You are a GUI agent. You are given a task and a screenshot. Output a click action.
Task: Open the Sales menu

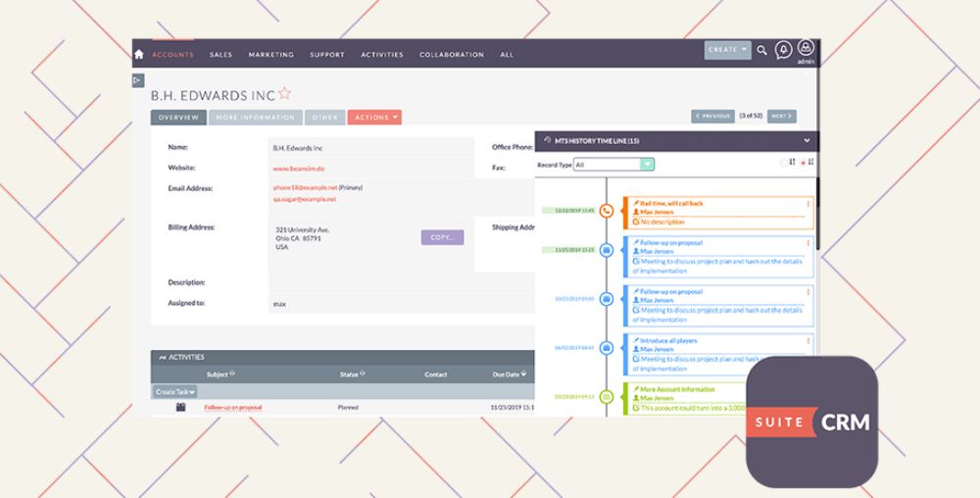221,55
